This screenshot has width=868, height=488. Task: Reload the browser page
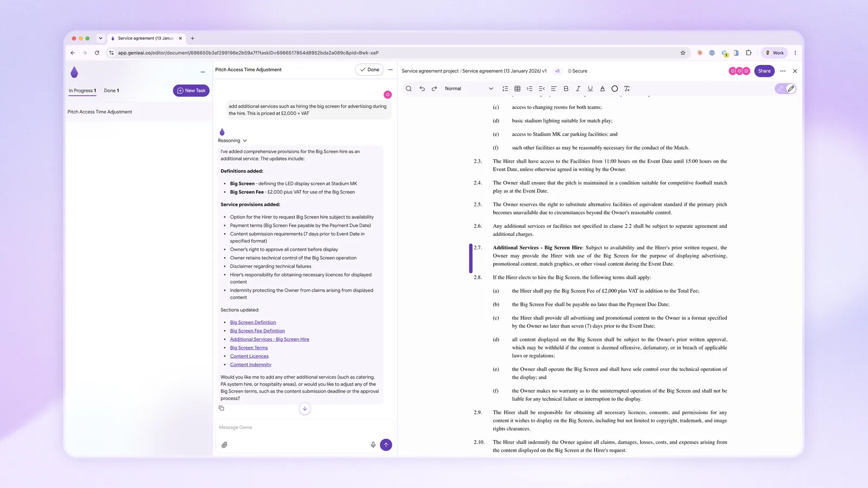[x=97, y=53]
